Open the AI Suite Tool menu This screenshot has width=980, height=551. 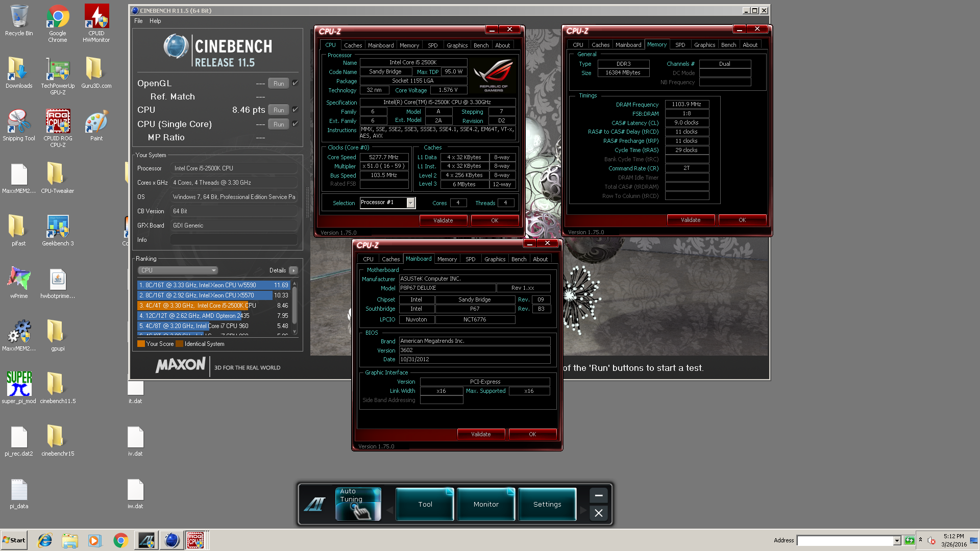coord(425,504)
